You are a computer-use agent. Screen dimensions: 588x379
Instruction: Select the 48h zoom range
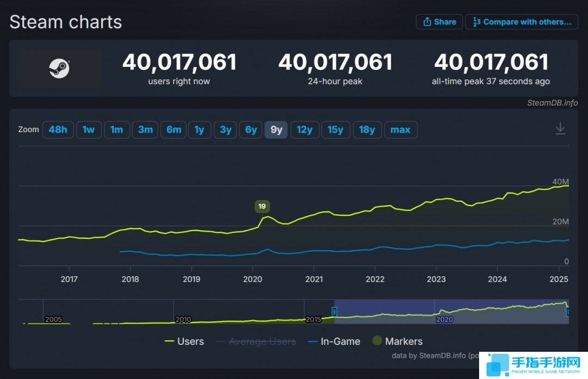pos(58,129)
